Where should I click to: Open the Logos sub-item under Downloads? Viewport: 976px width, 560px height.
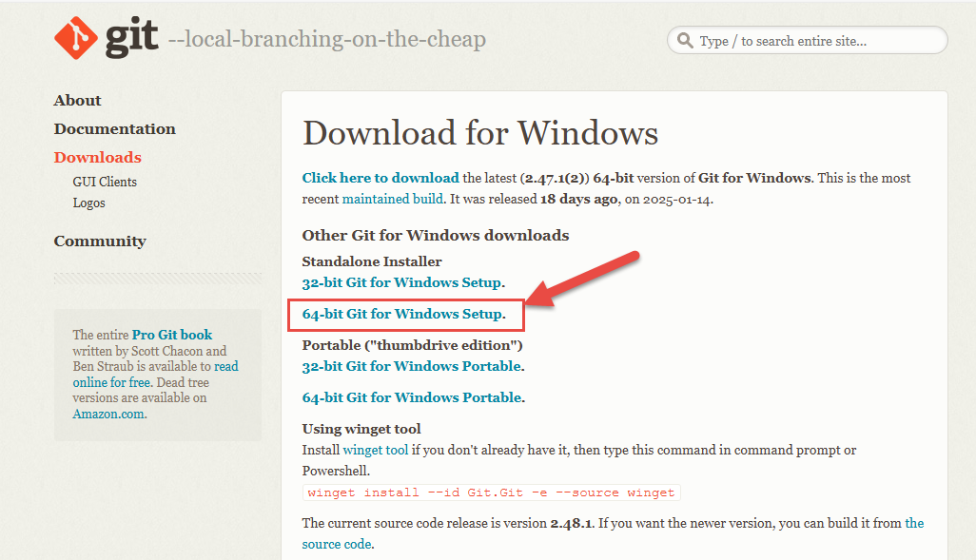(88, 203)
